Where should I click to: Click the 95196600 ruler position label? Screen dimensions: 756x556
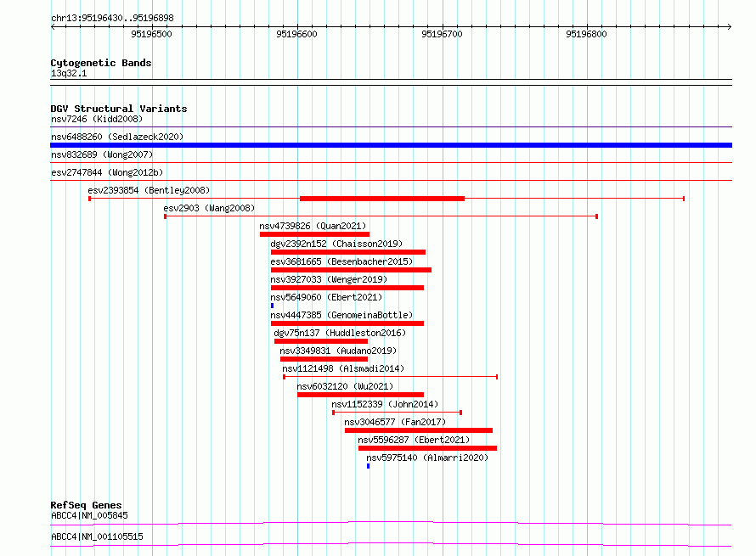(296, 34)
